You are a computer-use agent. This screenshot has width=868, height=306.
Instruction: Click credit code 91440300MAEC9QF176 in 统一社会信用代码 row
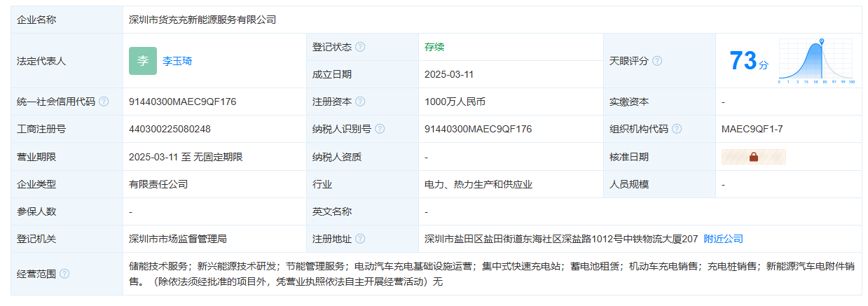click(x=183, y=102)
